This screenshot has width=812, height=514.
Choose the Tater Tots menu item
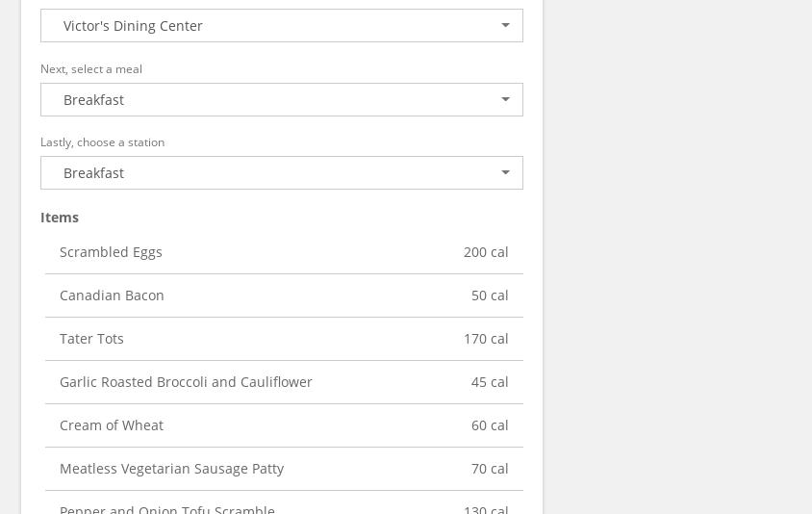click(x=91, y=339)
